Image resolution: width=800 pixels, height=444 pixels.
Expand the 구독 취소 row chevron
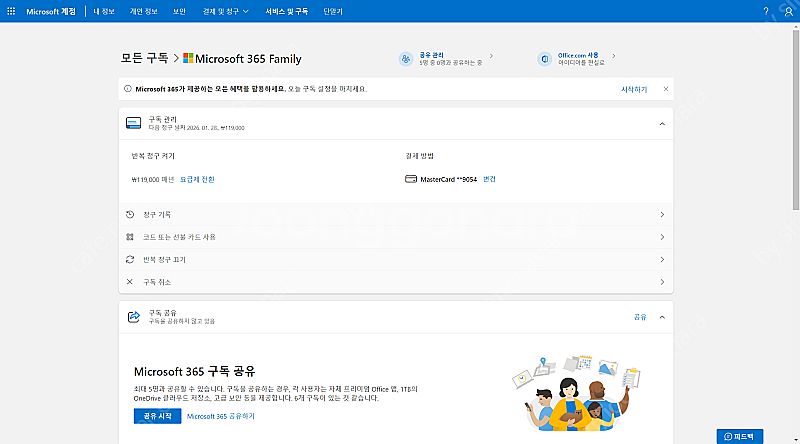pos(662,282)
